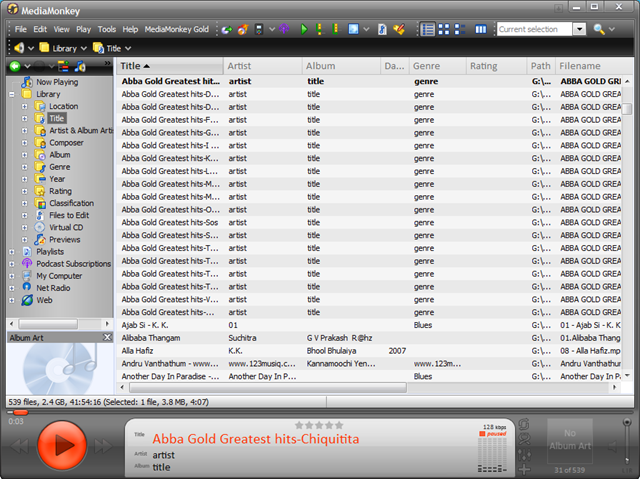
Task: Click the tree panel music note icon
Action: pos(80,66)
